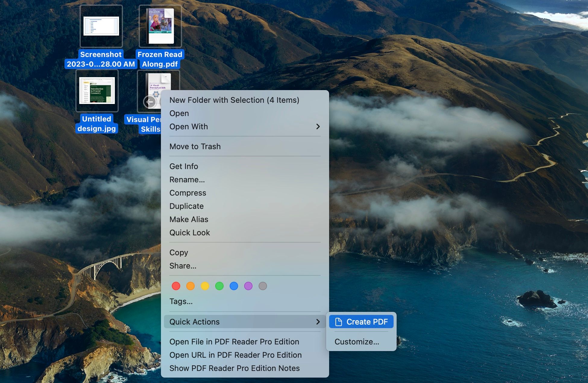This screenshot has height=383, width=588.
Task: Open File in PDF Reader Pro Edition
Action: pos(234,341)
